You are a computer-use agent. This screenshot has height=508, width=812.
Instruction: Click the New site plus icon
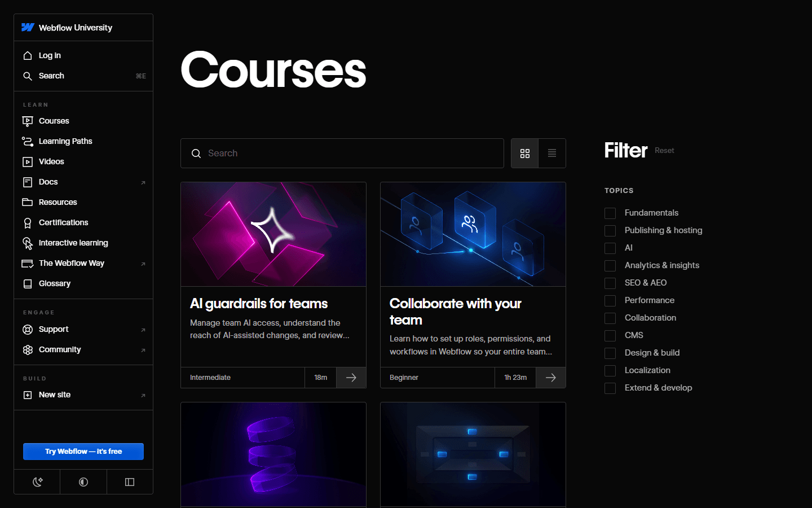(28, 395)
